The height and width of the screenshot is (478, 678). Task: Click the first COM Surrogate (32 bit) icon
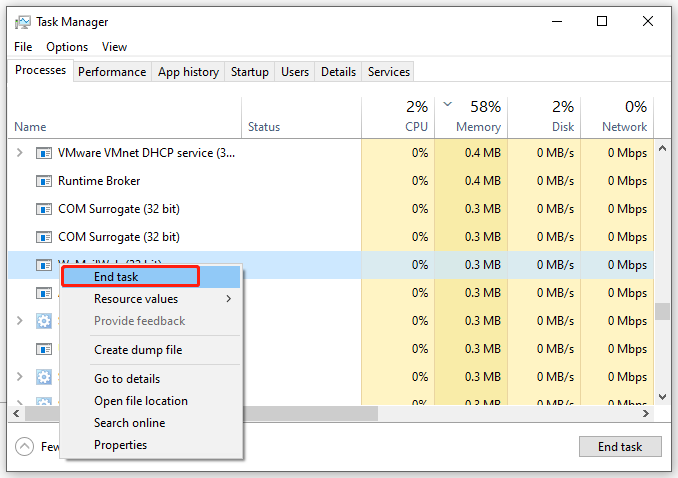[x=43, y=209]
